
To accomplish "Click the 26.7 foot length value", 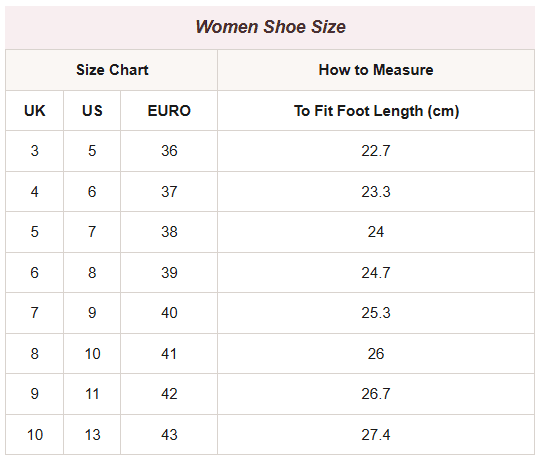I will pyautogui.click(x=376, y=394).
